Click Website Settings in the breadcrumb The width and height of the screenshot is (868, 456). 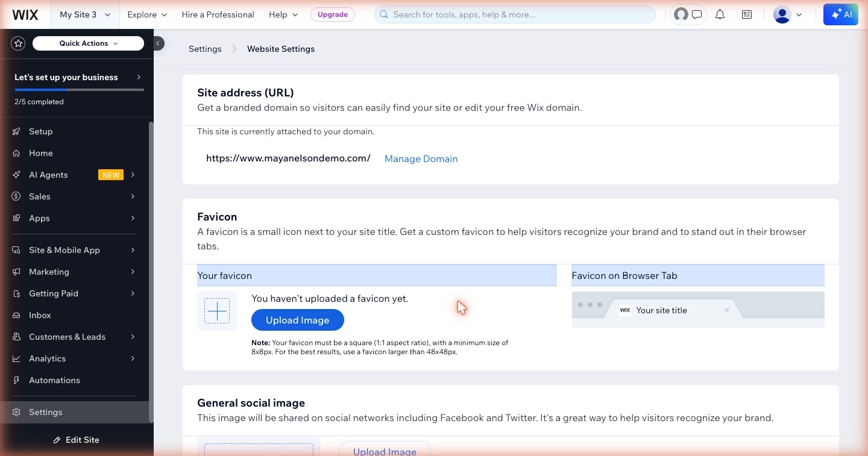click(x=281, y=49)
